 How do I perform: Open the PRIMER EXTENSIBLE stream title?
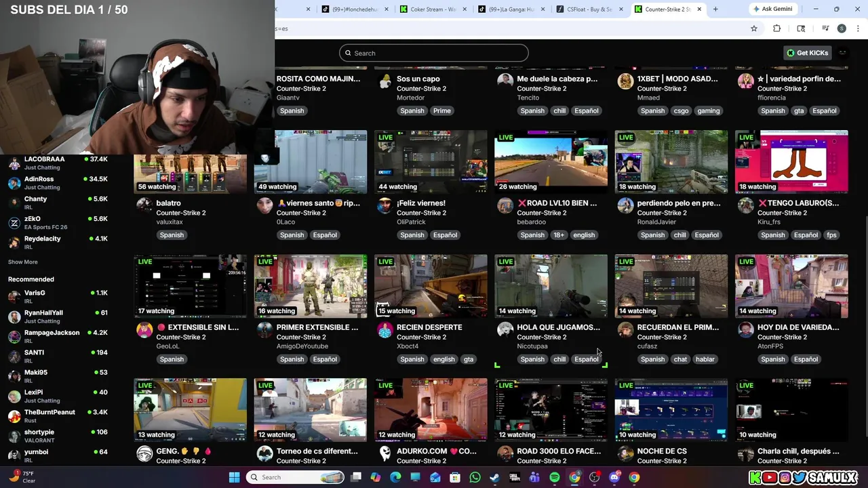(x=317, y=327)
